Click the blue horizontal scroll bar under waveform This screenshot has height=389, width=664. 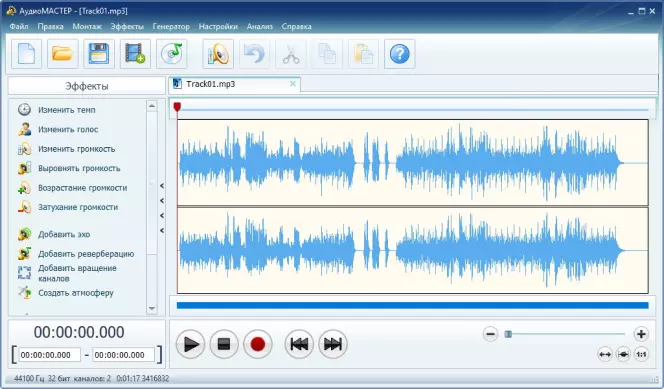click(x=412, y=305)
